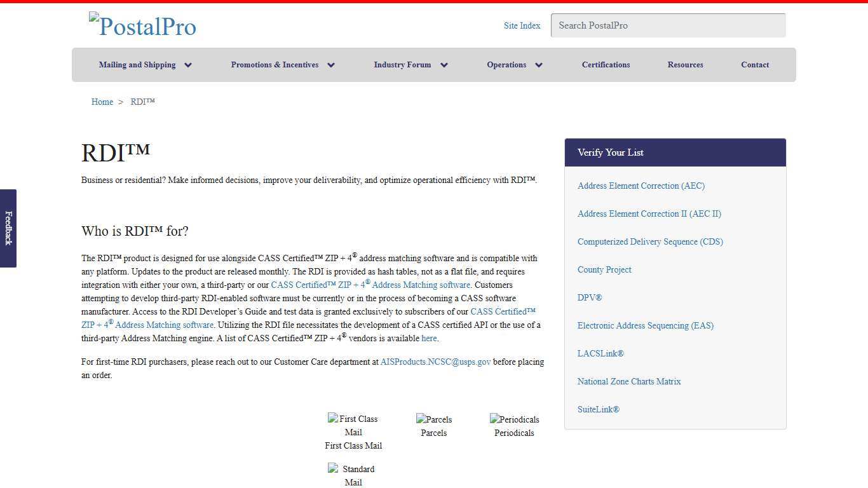Image resolution: width=868 pixels, height=488 pixels.
Task: Click the Search PostalPro input field
Action: coord(668,25)
